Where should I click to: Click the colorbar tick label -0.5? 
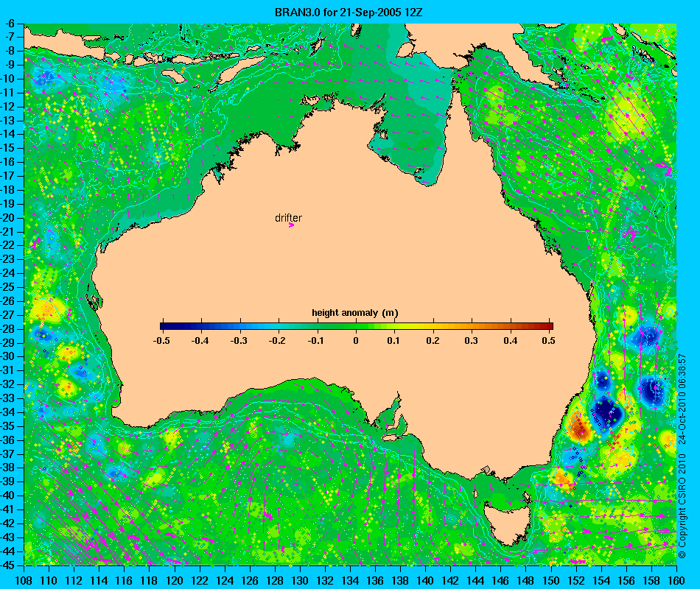(161, 341)
